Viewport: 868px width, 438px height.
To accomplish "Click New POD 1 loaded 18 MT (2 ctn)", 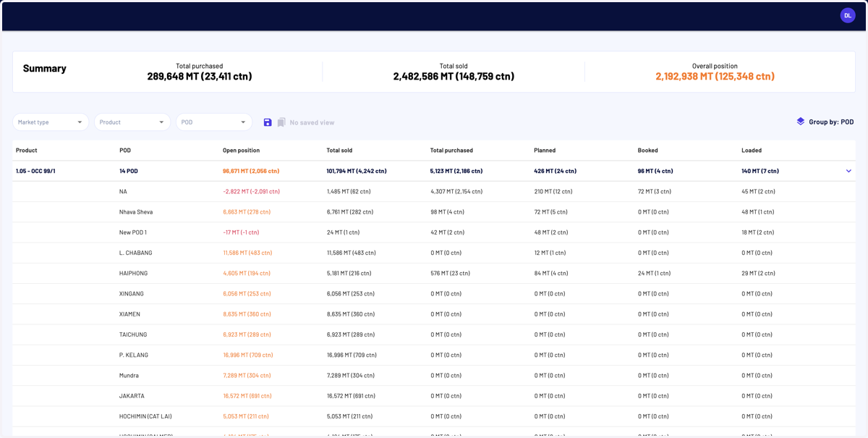I will (757, 232).
